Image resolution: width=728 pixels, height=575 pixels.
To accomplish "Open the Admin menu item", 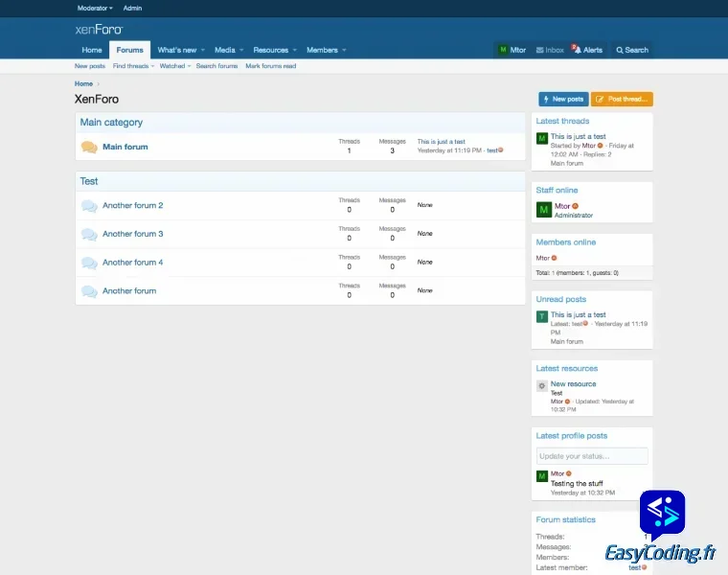I will [x=132, y=8].
